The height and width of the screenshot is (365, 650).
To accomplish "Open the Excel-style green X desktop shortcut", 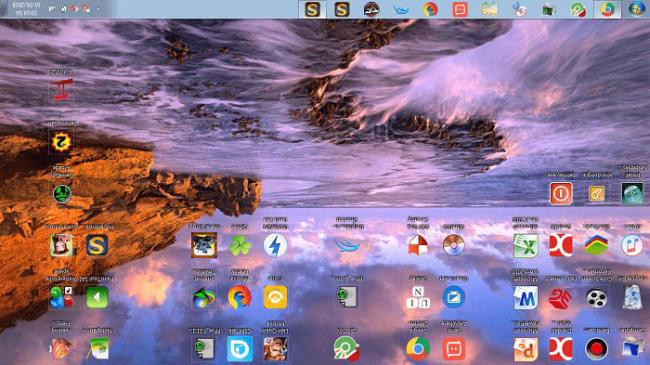I will [x=525, y=245].
